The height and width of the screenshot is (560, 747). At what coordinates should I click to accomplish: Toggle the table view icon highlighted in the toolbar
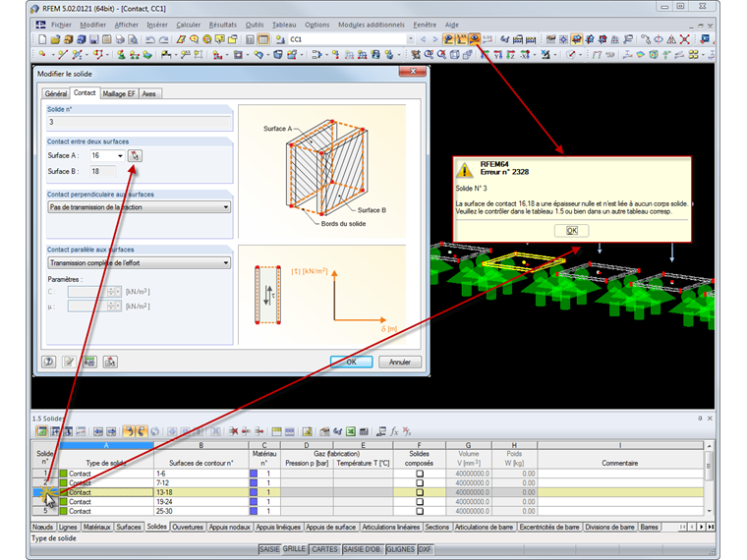pyautogui.click(x=263, y=39)
